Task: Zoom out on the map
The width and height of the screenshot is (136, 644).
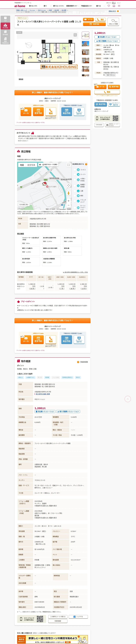Action: coord(69,205)
